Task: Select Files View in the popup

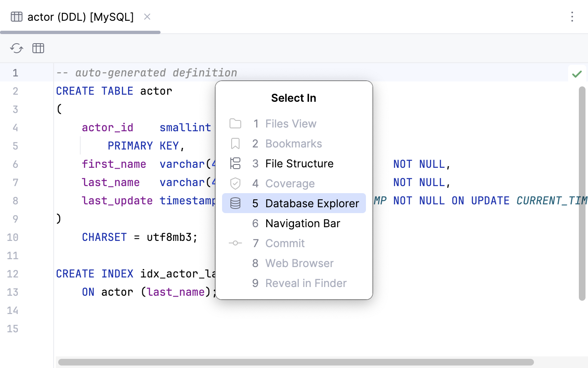Action: point(291,123)
